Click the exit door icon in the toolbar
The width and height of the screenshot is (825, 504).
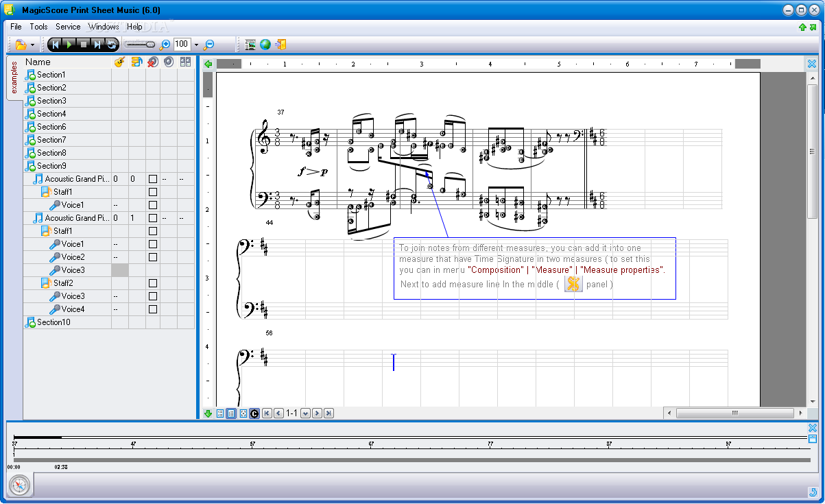tap(280, 45)
